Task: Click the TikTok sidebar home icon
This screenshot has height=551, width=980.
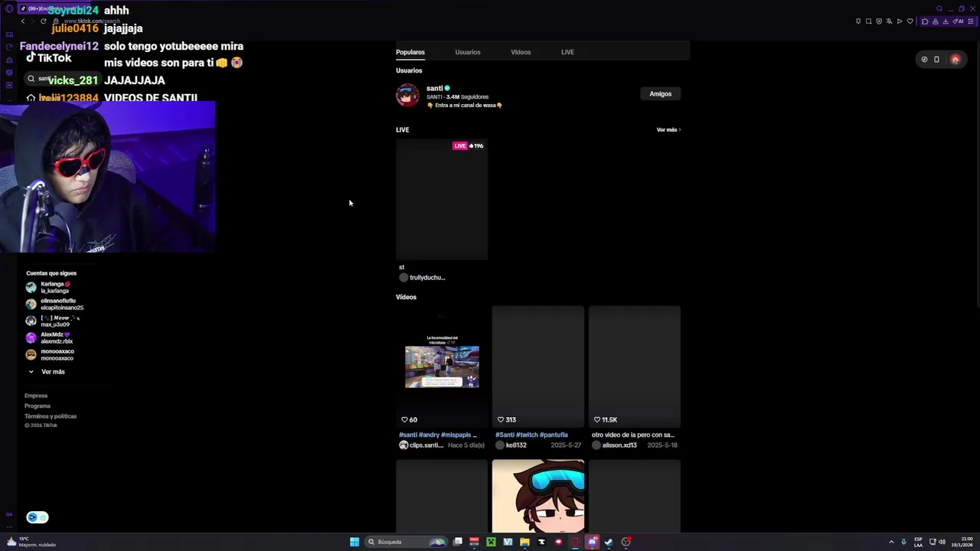Action: pyautogui.click(x=31, y=98)
